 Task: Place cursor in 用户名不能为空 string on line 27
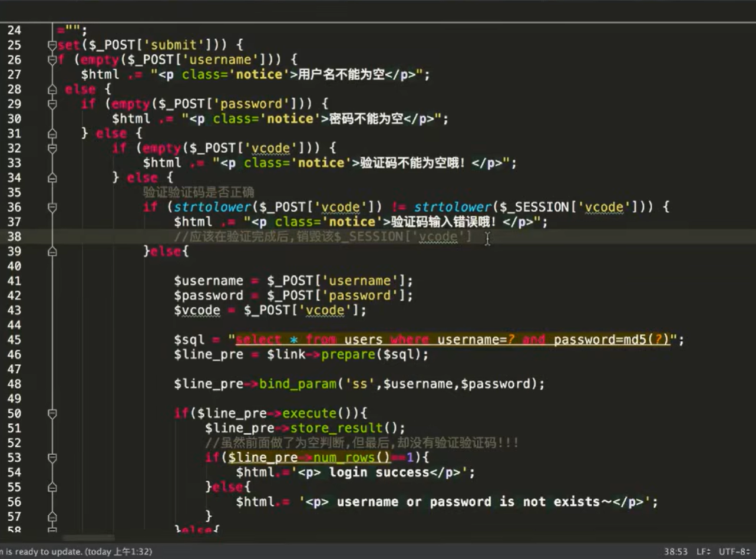pyautogui.click(x=342, y=75)
